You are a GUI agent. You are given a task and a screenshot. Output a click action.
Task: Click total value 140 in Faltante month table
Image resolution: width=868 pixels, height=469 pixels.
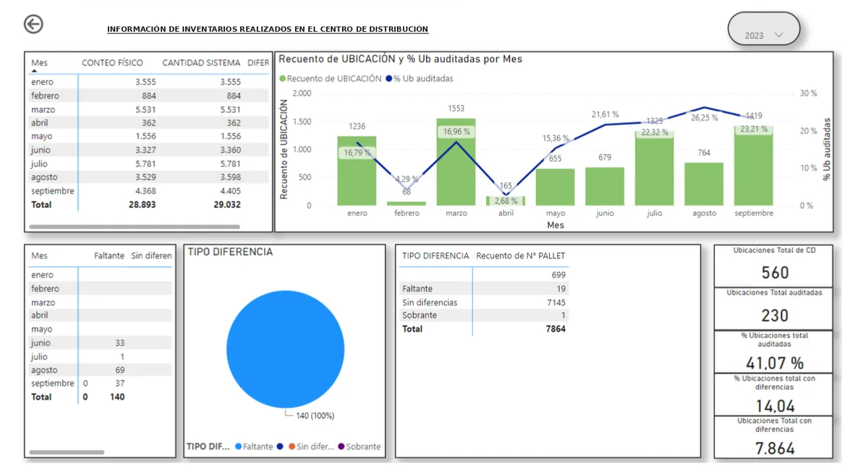[117, 397]
